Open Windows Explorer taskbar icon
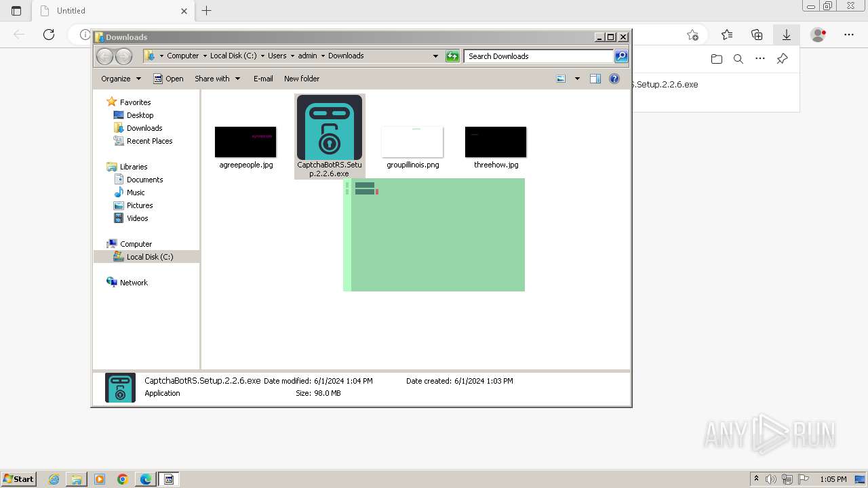The height and width of the screenshot is (488, 868). tap(77, 479)
